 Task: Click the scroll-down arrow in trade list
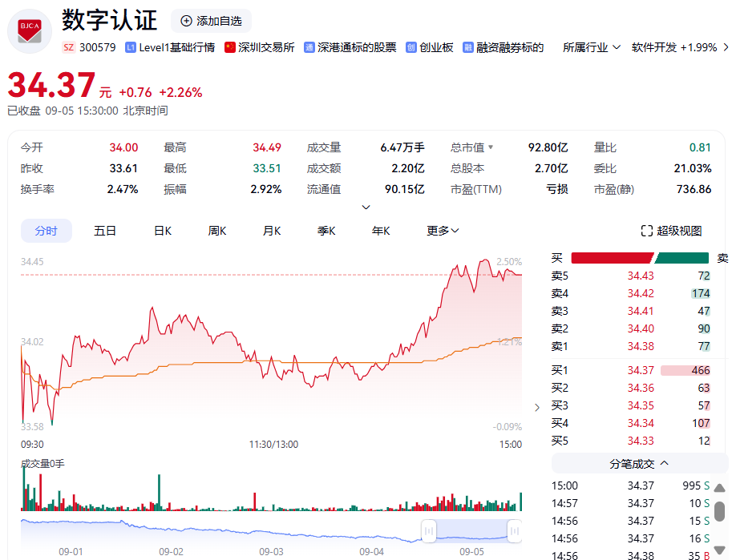pos(720,554)
